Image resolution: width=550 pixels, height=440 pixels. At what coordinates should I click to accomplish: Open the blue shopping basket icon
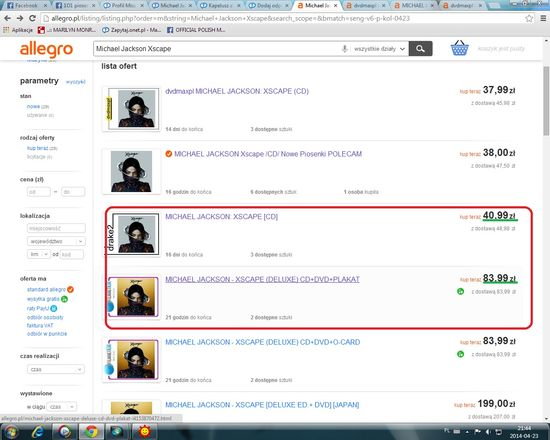(460, 48)
